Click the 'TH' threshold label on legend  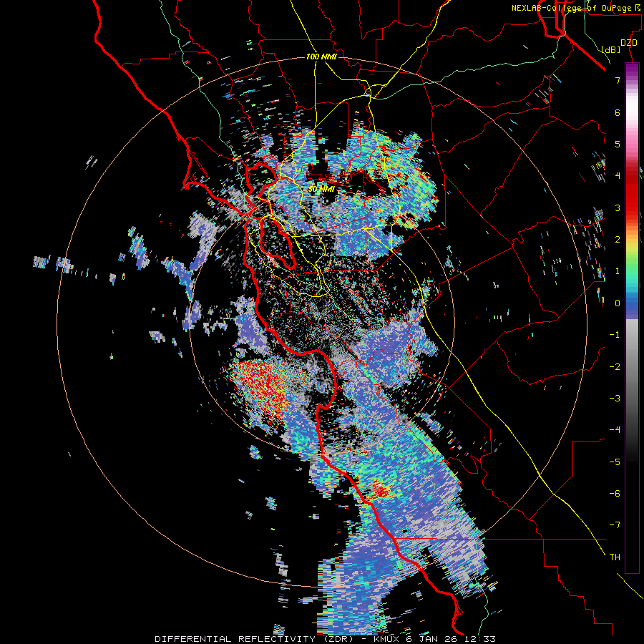point(615,557)
